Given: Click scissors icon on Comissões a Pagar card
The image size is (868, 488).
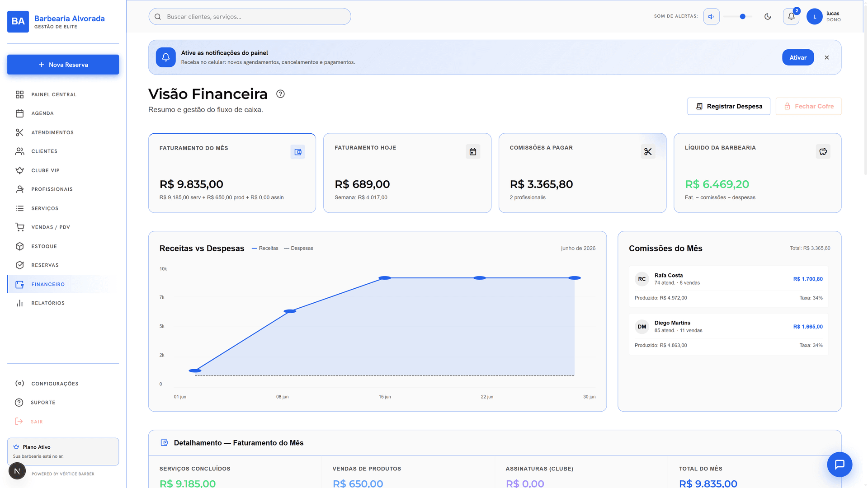Looking at the screenshot, I should (x=648, y=152).
